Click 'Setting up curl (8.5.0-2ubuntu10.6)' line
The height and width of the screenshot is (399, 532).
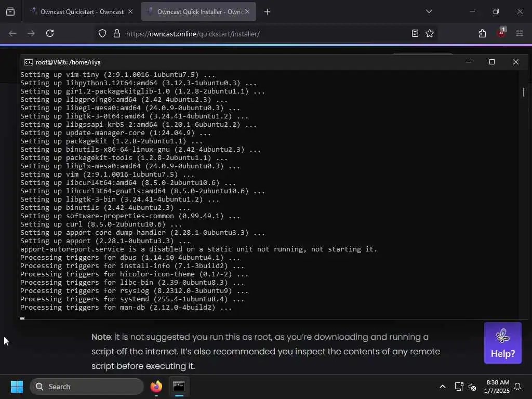coord(101,224)
